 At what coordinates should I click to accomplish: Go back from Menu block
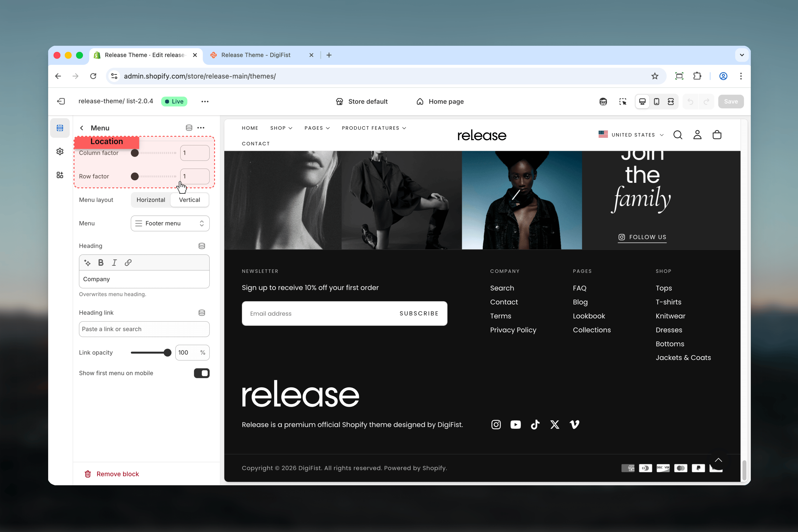point(82,128)
